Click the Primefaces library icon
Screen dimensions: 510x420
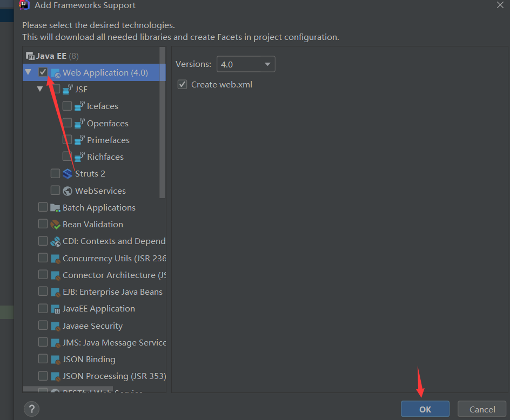80,140
